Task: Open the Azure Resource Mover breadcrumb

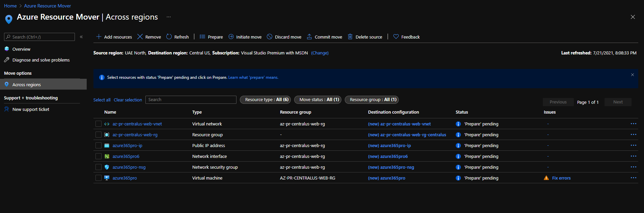Action: 48,6
